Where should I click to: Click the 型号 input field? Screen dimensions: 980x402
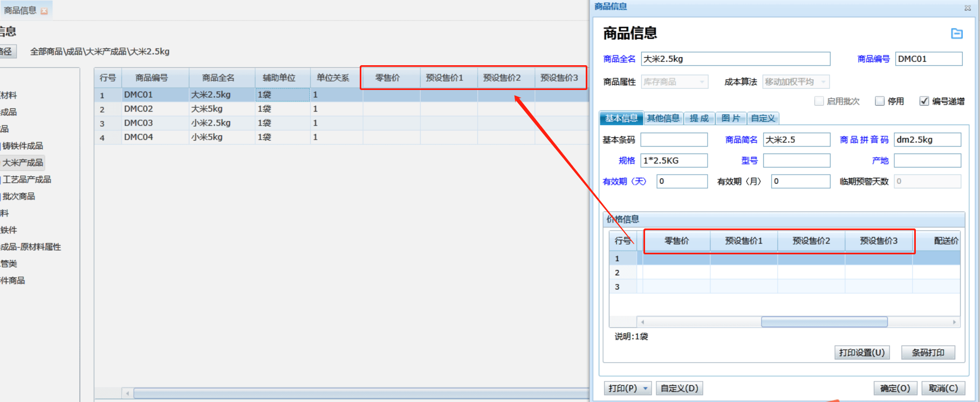point(797,161)
